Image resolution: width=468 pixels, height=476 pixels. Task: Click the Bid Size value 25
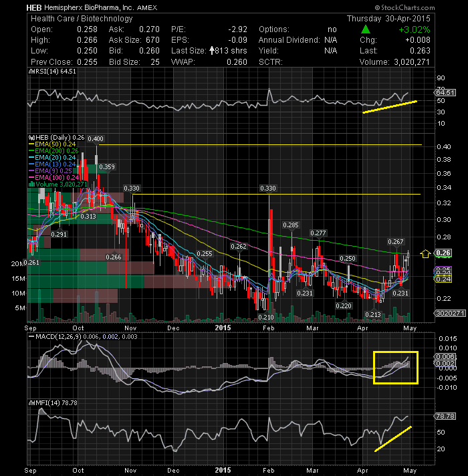pyautogui.click(x=155, y=62)
